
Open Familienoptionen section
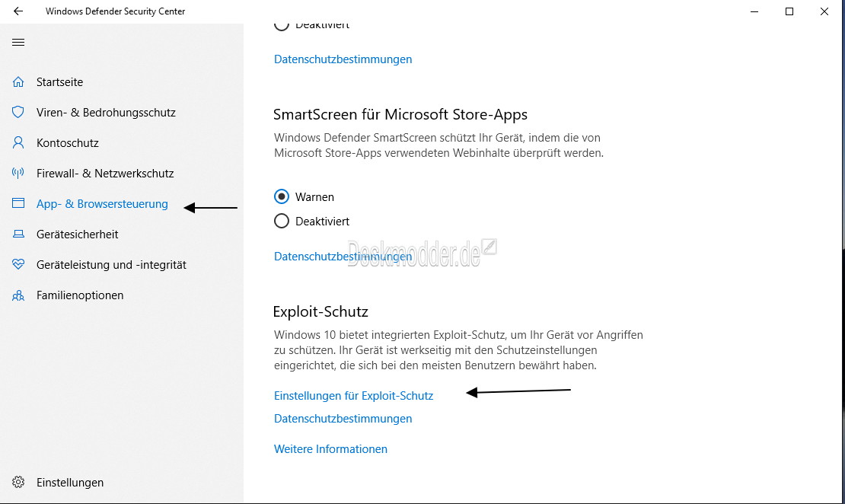click(x=80, y=295)
